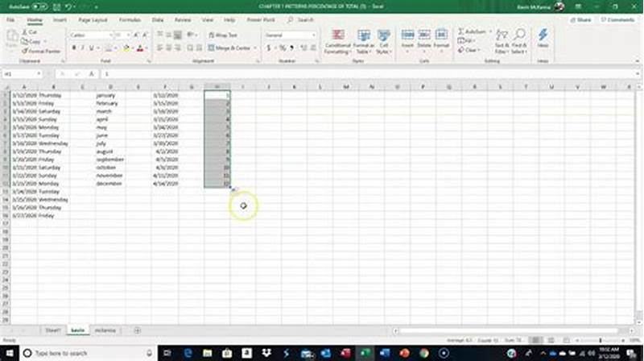The height and width of the screenshot is (361, 644).
Task: Click the dollar Accounting format icon
Action: click(x=269, y=48)
